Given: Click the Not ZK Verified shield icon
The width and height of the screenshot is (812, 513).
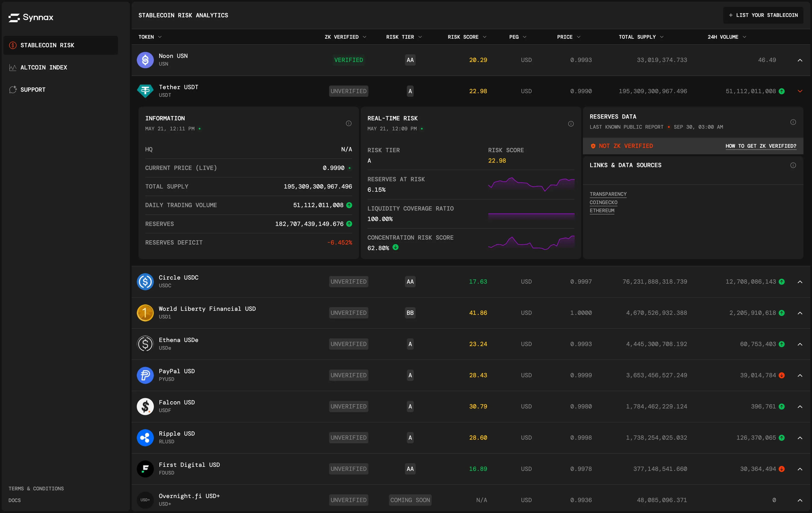Looking at the screenshot, I should 593,146.
